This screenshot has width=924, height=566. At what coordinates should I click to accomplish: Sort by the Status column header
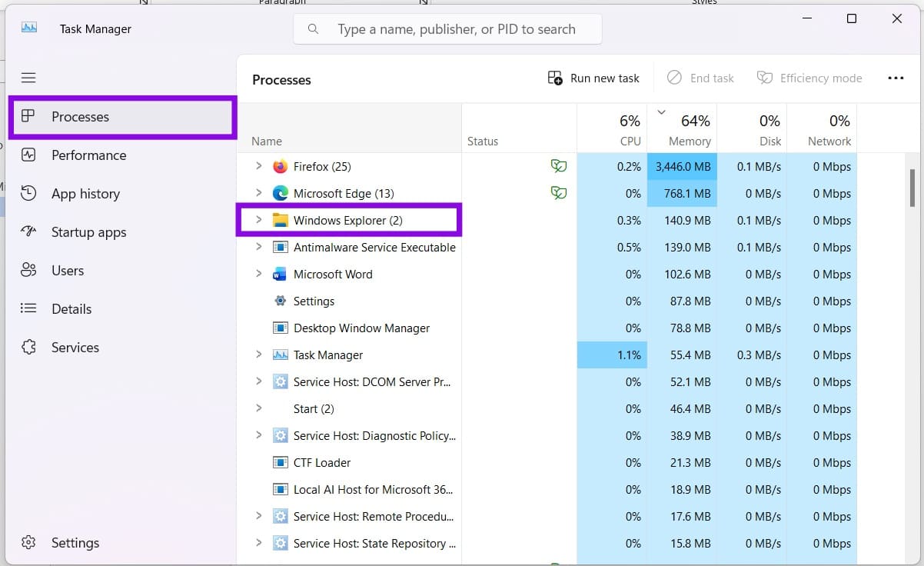point(519,128)
